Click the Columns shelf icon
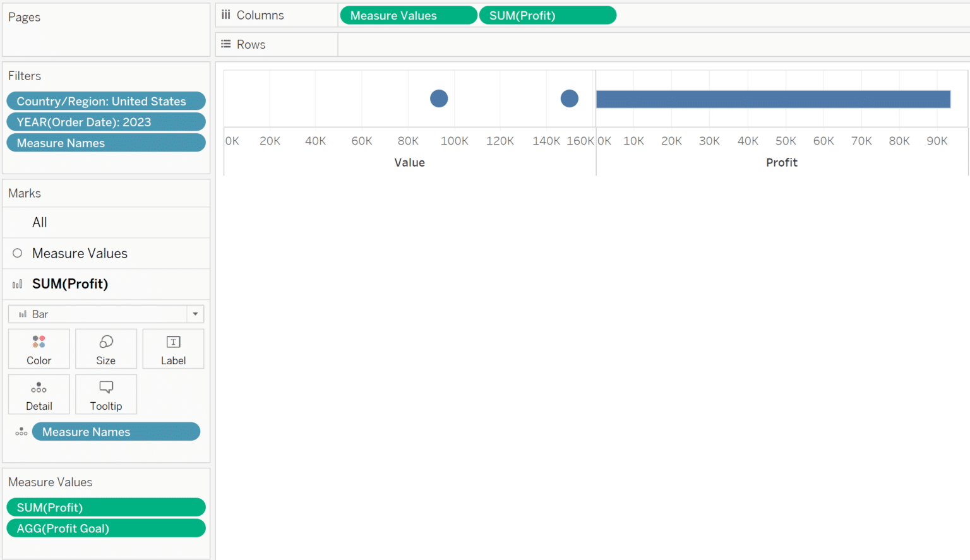The image size is (970, 560). (x=226, y=15)
